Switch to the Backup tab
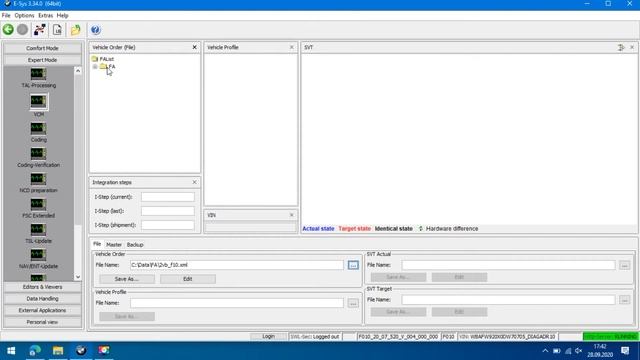Screen dimensions: 640x360 [135, 245]
